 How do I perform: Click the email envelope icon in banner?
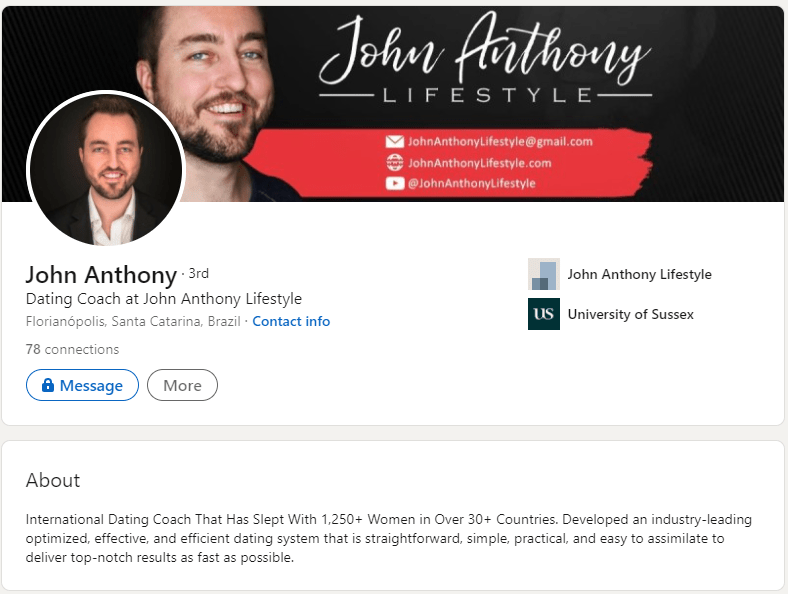(x=395, y=142)
